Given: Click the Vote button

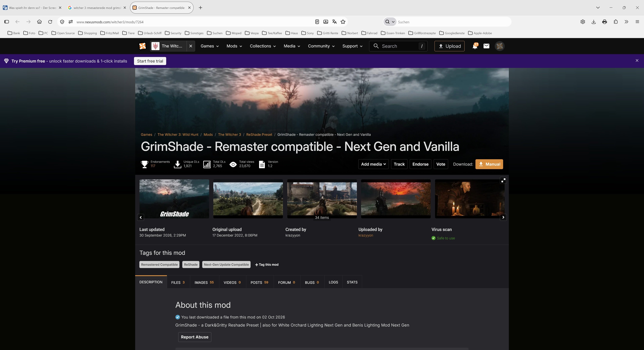Looking at the screenshot, I should click(x=441, y=164).
